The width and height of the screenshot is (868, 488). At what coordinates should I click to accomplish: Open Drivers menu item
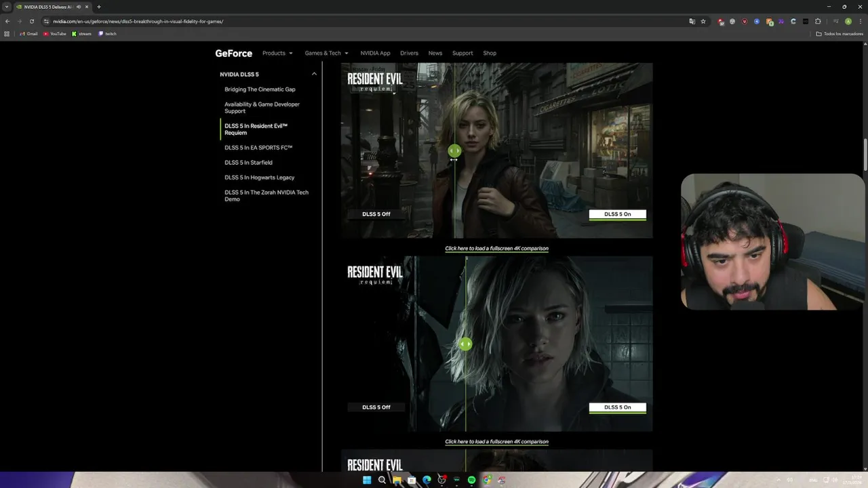tap(409, 53)
